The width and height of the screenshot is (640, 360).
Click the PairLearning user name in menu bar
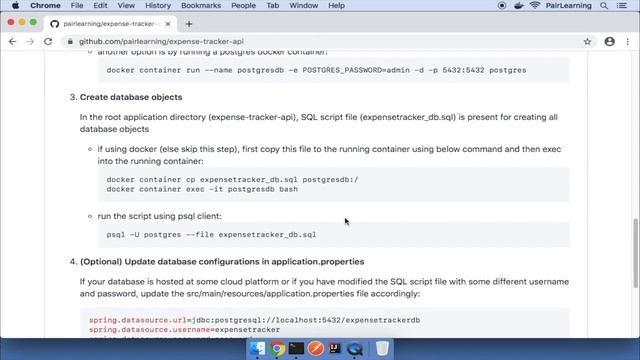(x=569, y=6)
